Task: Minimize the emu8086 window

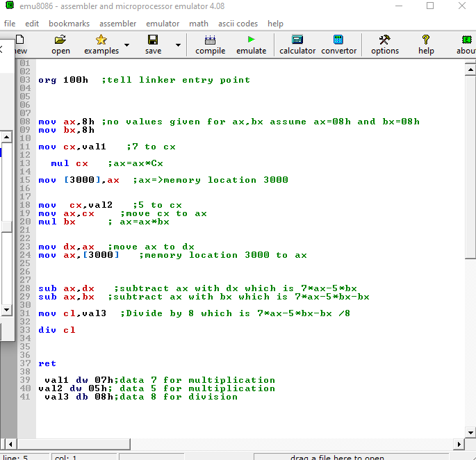Action: [x=399, y=6]
